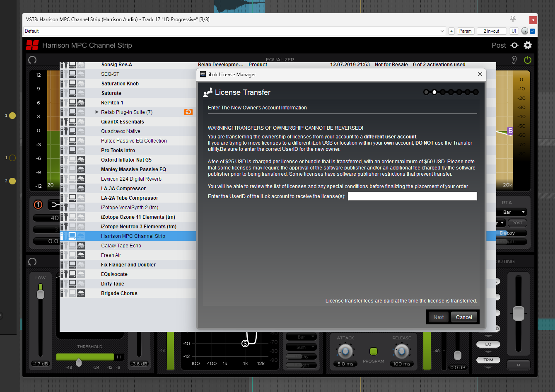Select the LA-2A Tube Compressor row
The height and width of the screenshot is (392, 555).
coord(128,198)
